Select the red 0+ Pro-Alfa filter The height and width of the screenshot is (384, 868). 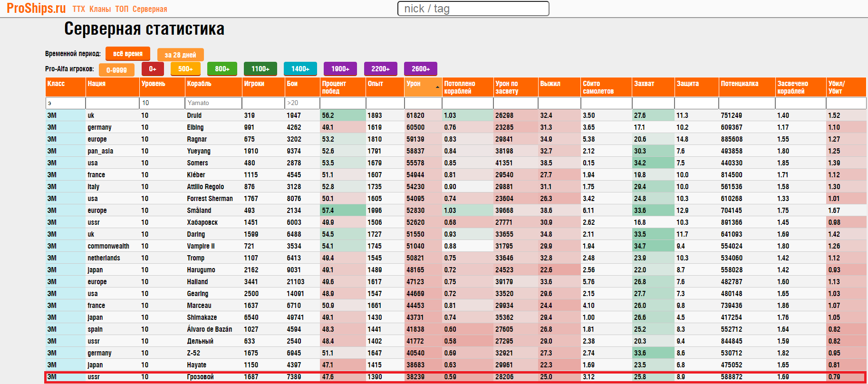point(153,69)
